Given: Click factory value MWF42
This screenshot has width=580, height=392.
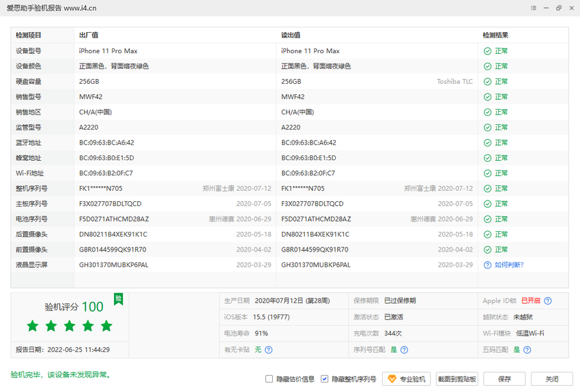Looking at the screenshot, I should (91, 97).
